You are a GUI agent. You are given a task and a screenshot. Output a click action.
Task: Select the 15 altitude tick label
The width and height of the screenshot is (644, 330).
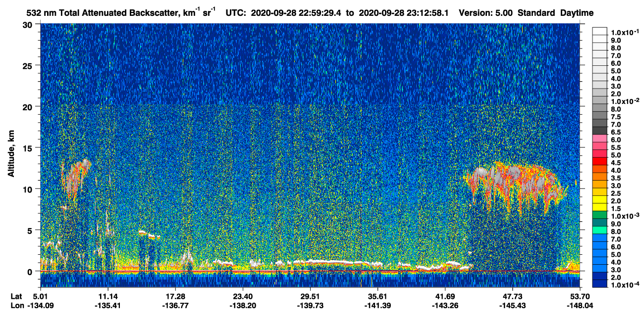pyautogui.click(x=29, y=147)
